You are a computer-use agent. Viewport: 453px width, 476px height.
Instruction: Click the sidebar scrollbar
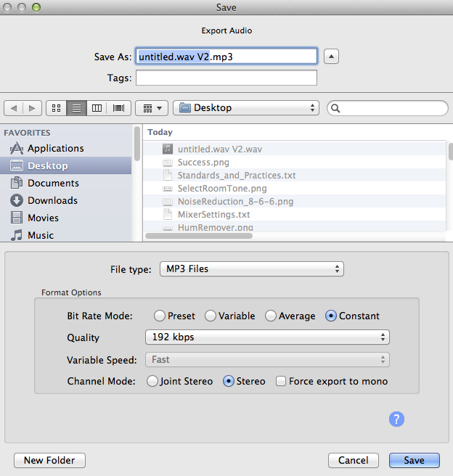coord(137,144)
